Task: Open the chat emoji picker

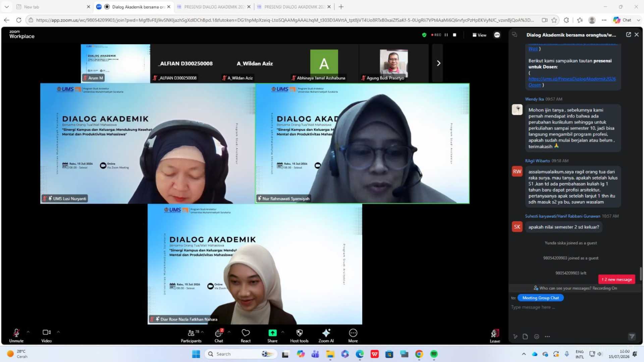Action: pyautogui.click(x=537, y=337)
